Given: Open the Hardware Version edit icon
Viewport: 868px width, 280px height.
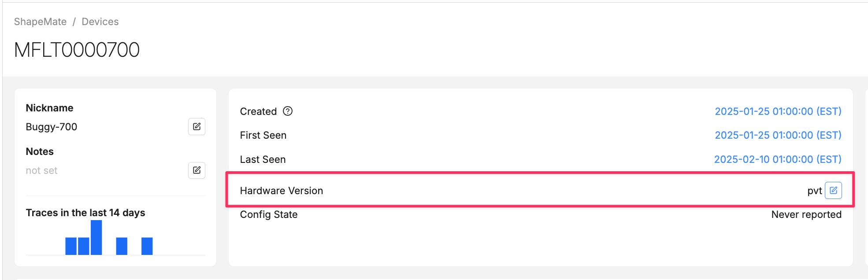Looking at the screenshot, I should coord(833,190).
